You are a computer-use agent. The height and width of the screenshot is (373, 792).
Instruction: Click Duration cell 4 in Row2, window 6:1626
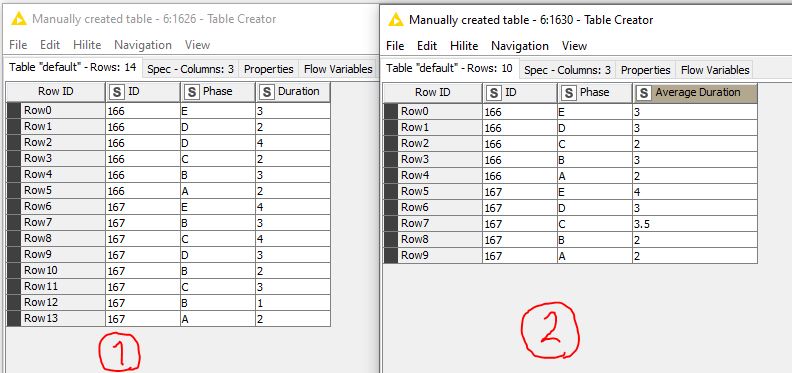[x=293, y=143]
